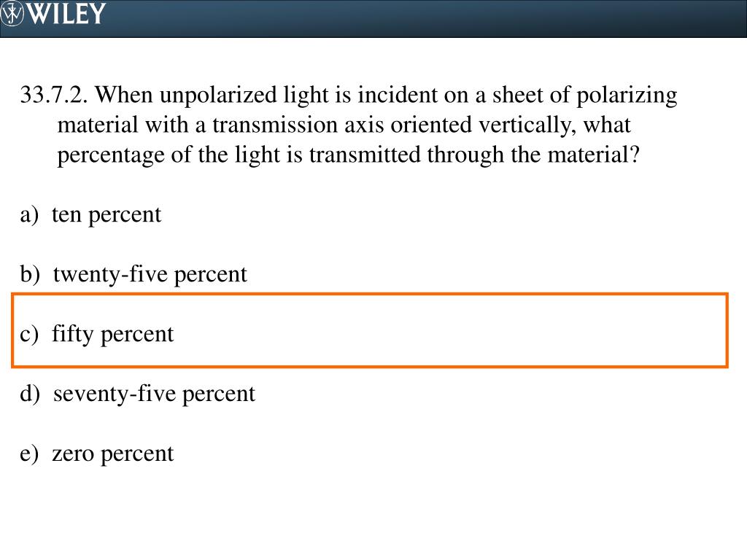Select answer a) ten percent

pyautogui.click(x=90, y=215)
